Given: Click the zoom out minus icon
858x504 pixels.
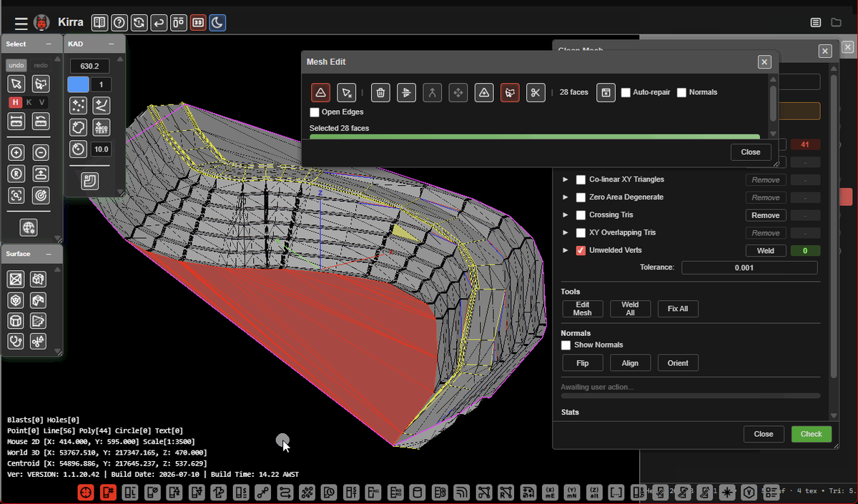Looking at the screenshot, I should point(41,152).
